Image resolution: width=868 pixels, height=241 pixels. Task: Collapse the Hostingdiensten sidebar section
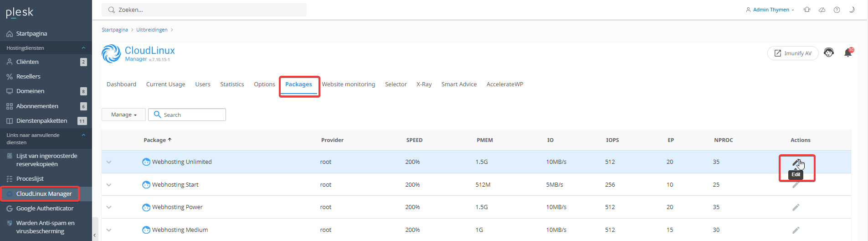[x=83, y=48]
